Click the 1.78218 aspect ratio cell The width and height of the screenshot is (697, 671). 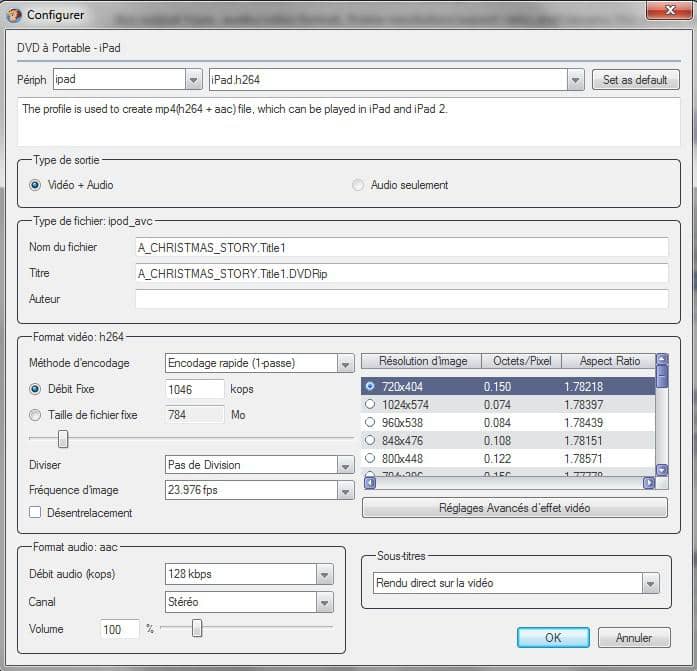(584, 387)
